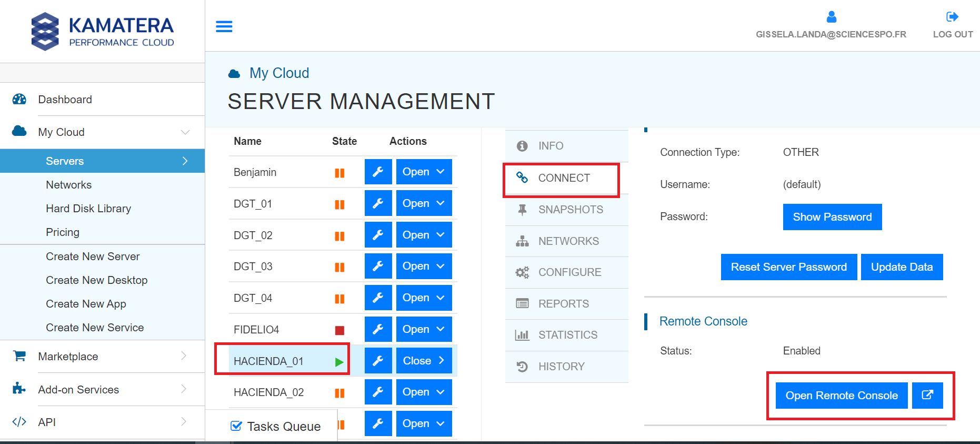Click the Add-on Services puzzle icon
Image resolution: width=980 pixels, height=444 pixels.
point(19,389)
